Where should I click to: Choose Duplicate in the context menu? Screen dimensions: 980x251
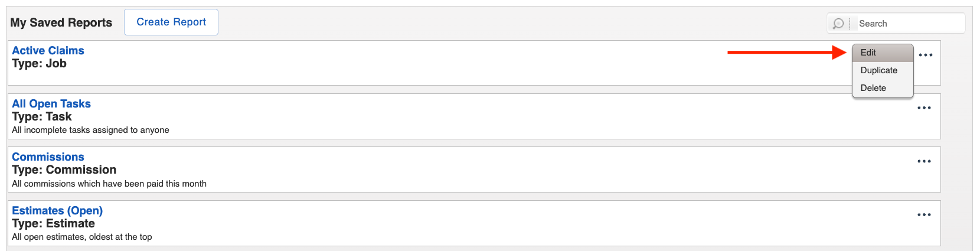click(x=883, y=70)
